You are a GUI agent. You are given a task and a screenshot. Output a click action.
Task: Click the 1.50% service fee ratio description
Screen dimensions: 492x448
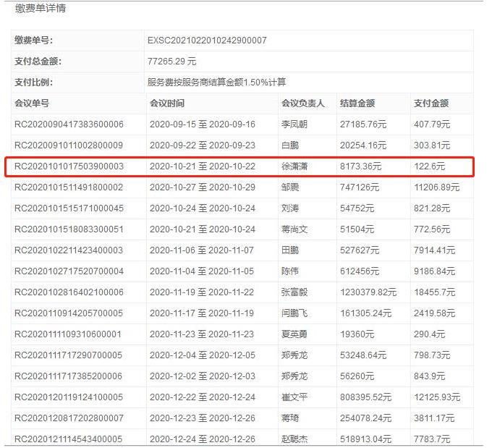click(x=216, y=83)
